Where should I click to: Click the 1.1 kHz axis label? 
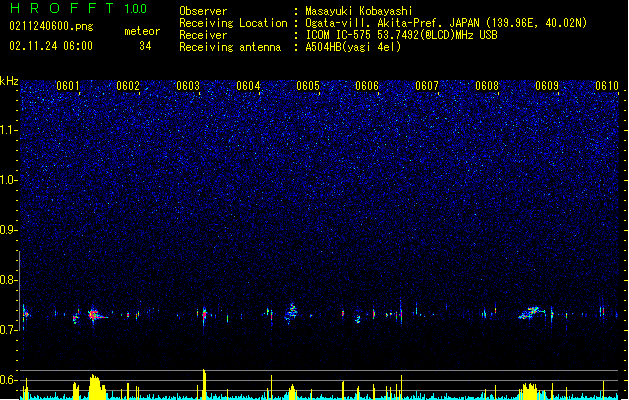click(x=9, y=130)
